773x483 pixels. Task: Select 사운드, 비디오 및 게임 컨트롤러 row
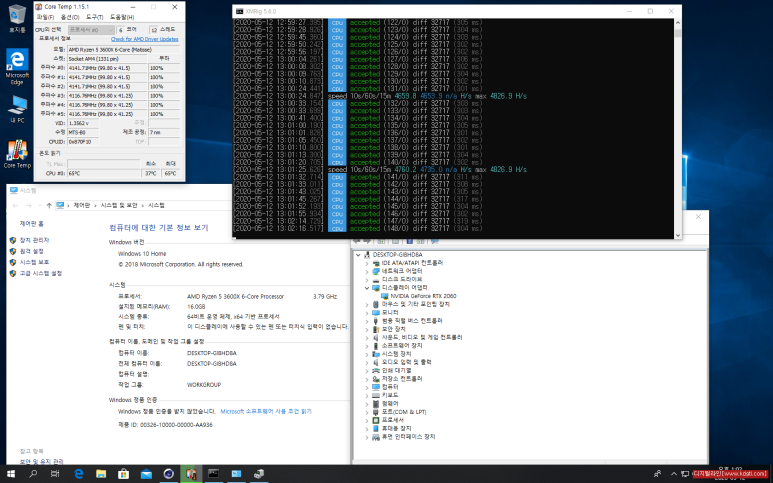point(422,338)
